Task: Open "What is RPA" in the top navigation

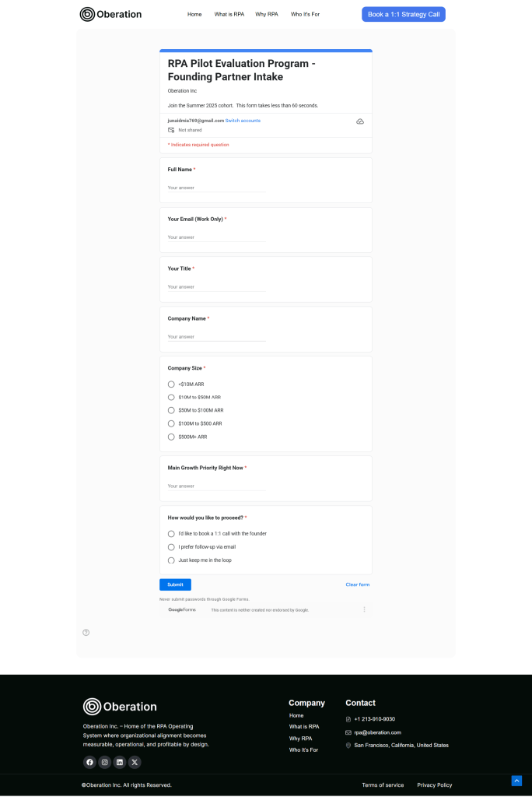Action: click(x=229, y=14)
